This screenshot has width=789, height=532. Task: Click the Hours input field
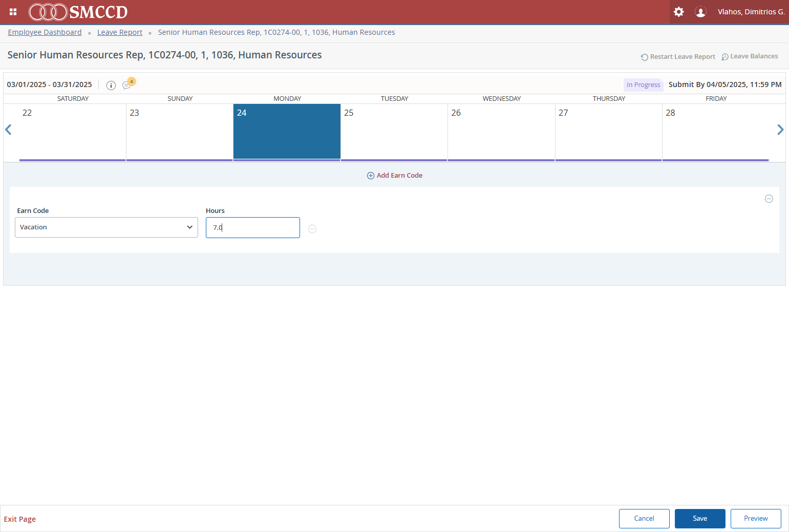pyautogui.click(x=253, y=227)
